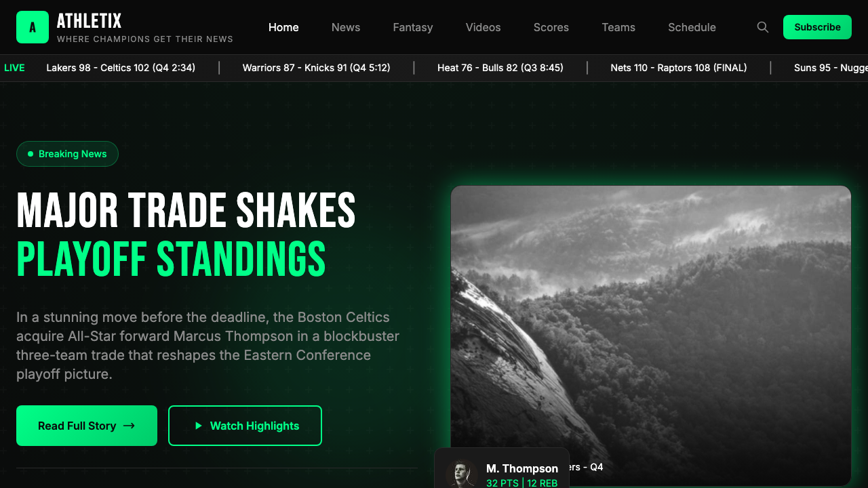Open the Scores nav link
The height and width of the screenshot is (488, 868).
(551, 27)
